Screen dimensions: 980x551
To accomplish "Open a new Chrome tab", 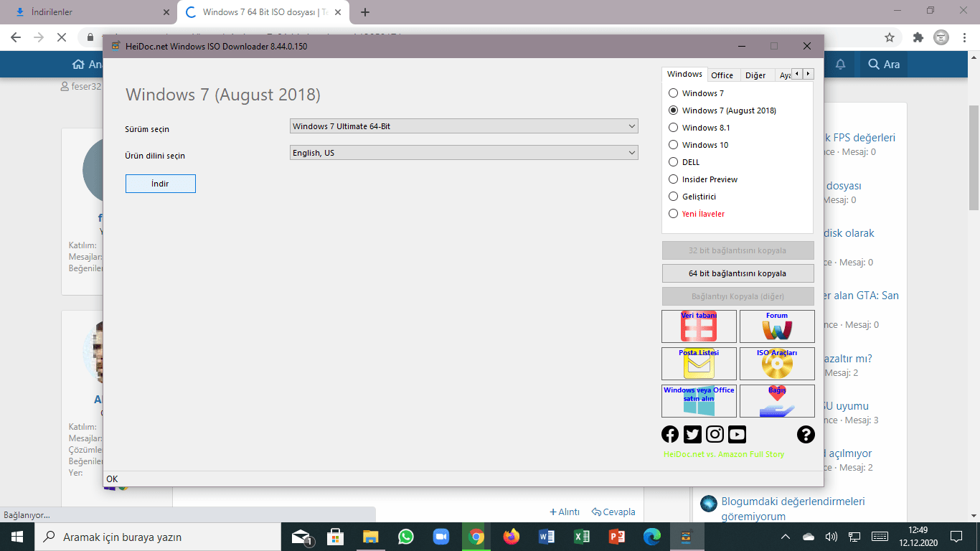I will coord(365,12).
